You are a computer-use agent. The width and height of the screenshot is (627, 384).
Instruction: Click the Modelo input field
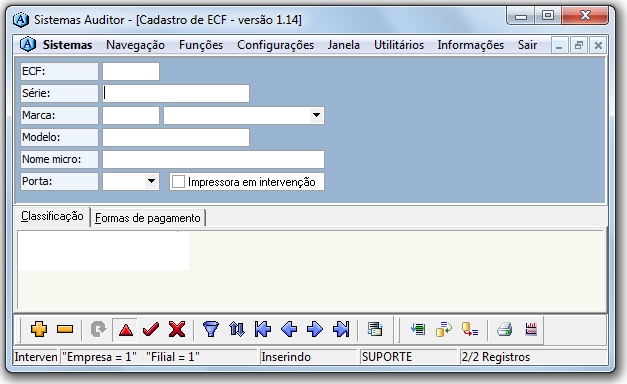(x=176, y=137)
